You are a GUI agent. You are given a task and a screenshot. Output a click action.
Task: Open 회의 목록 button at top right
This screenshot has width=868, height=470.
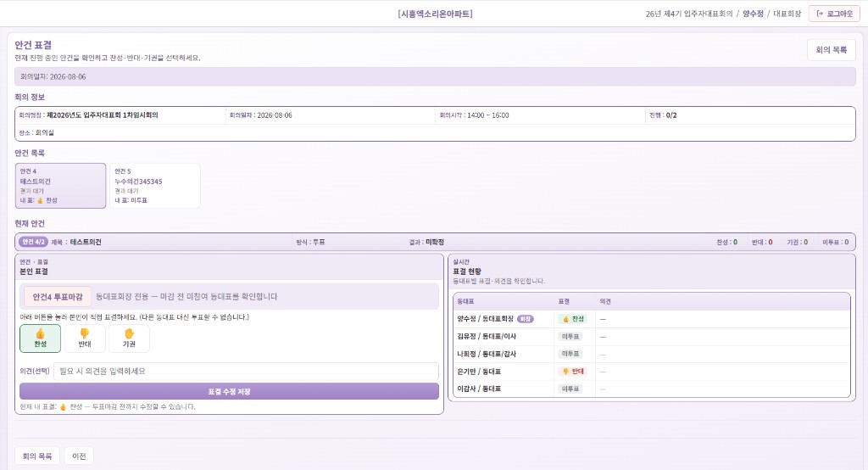tap(832, 50)
